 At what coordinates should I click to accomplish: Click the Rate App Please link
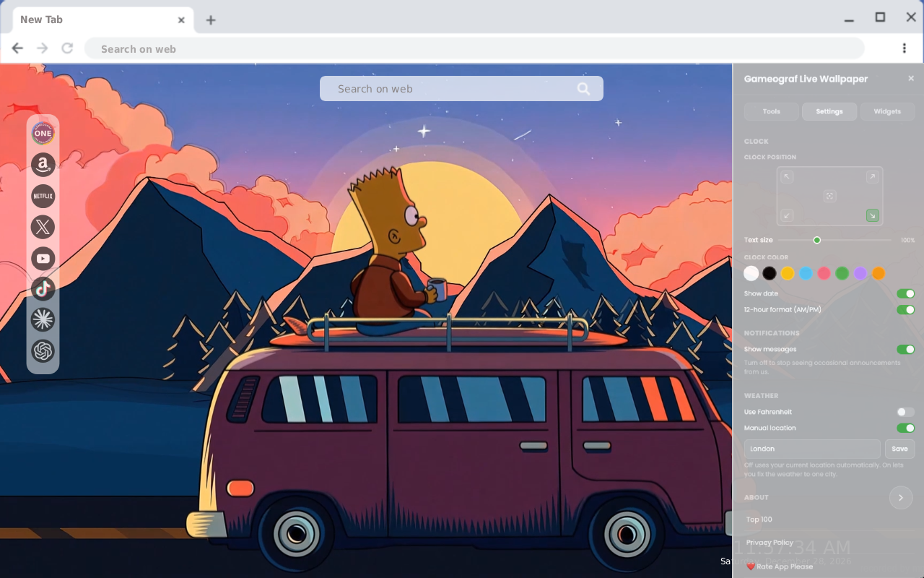[780, 566]
